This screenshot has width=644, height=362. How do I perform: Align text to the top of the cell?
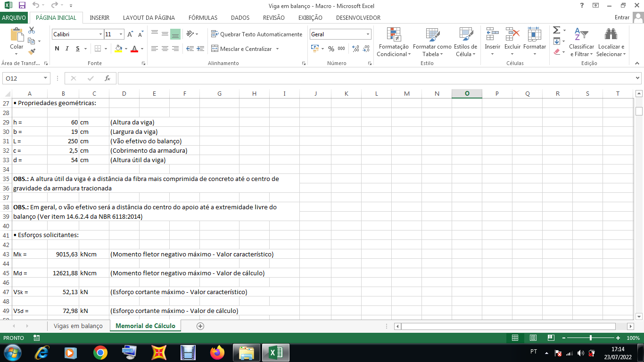tap(155, 34)
